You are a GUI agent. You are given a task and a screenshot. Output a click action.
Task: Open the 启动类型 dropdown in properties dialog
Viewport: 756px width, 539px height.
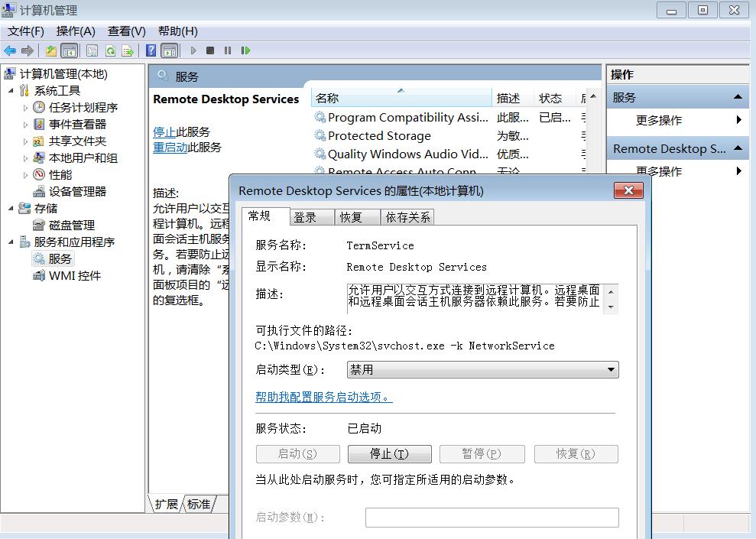(609, 369)
